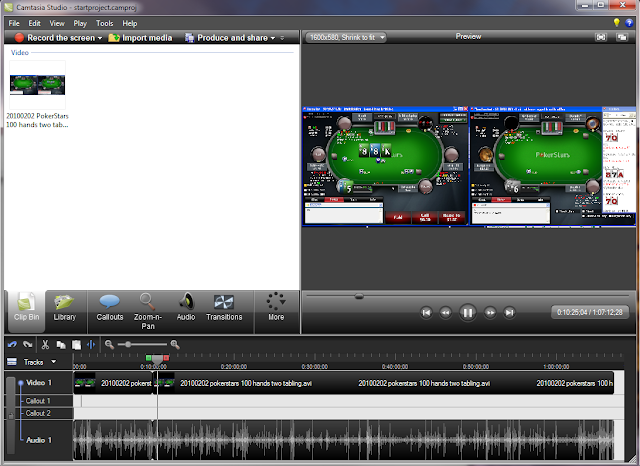Click the Audio 1 waveform track
The height and width of the screenshot is (466, 640).
pyautogui.click(x=344, y=440)
